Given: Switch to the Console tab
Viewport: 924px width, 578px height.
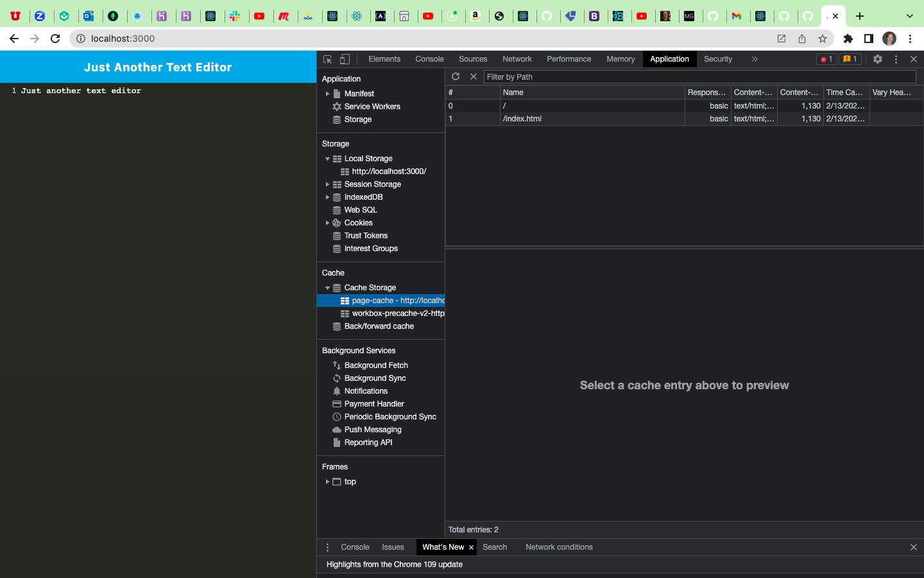Looking at the screenshot, I should pyautogui.click(x=429, y=59).
